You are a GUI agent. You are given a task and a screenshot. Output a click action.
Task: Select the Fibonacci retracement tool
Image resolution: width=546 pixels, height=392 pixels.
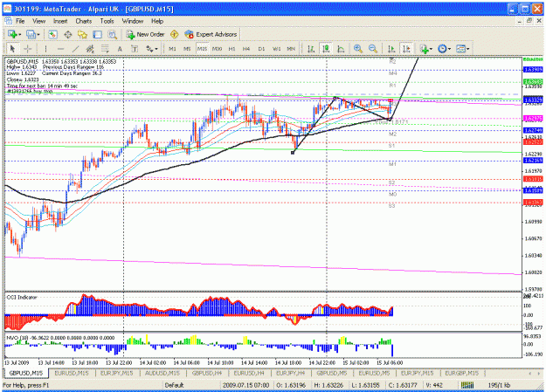click(x=105, y=49)
